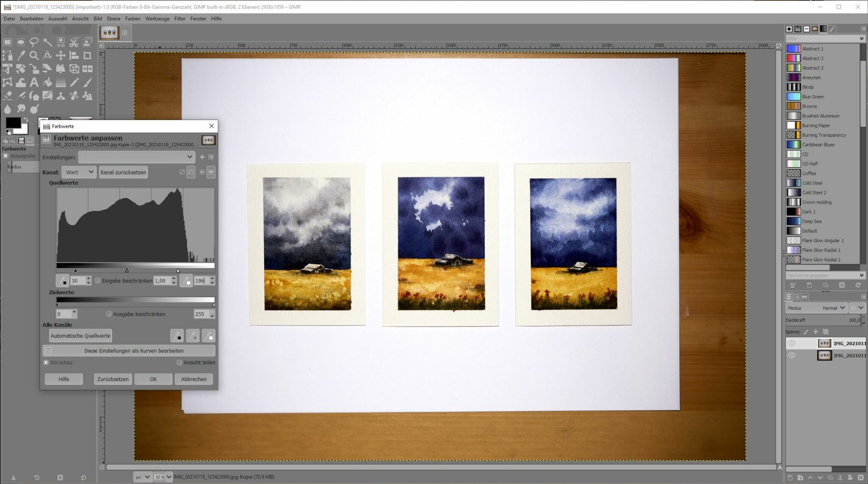Select the Rectangle Select tool

(8, 42)
